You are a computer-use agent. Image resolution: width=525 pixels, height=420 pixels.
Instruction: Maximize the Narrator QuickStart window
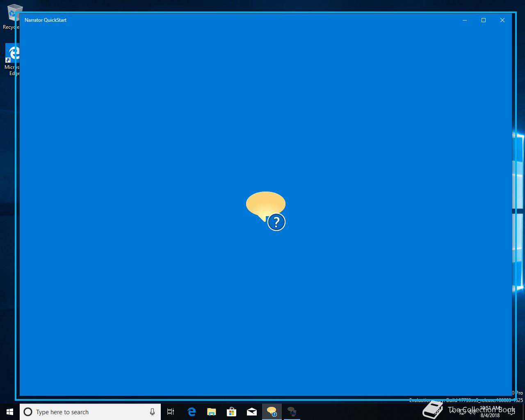[x=484, y=20]
